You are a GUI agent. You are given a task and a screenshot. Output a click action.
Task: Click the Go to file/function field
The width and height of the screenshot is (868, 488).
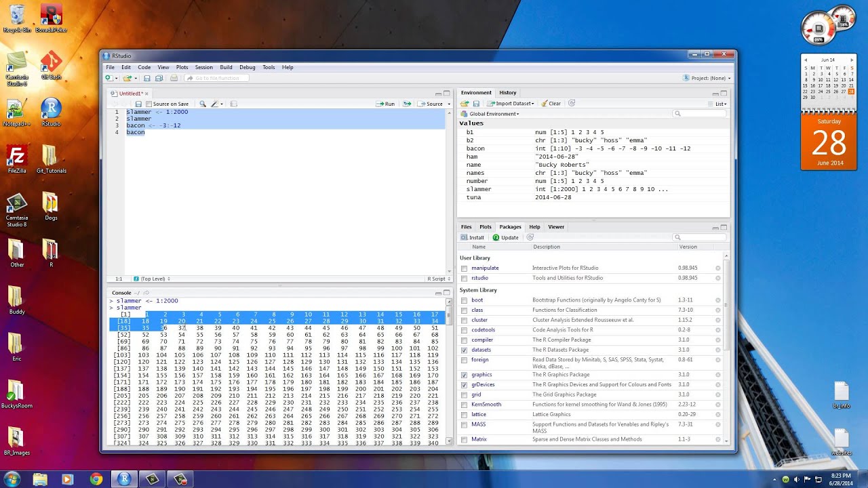(x=218, y=78)
